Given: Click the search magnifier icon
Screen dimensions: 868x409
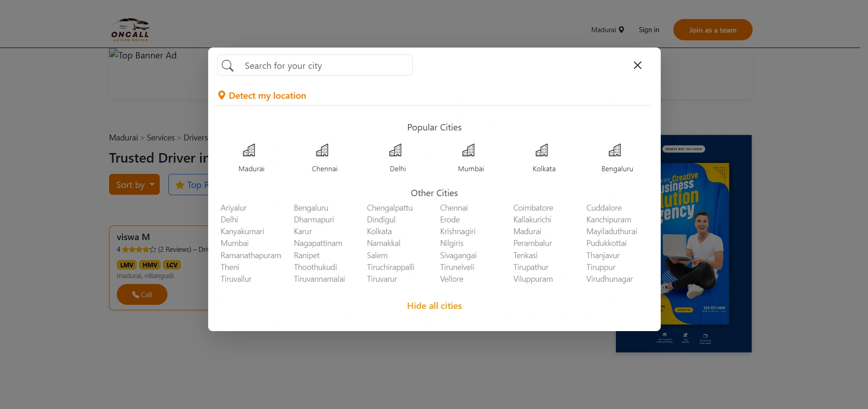Looking at the screenshot, I should pos(228,66).
